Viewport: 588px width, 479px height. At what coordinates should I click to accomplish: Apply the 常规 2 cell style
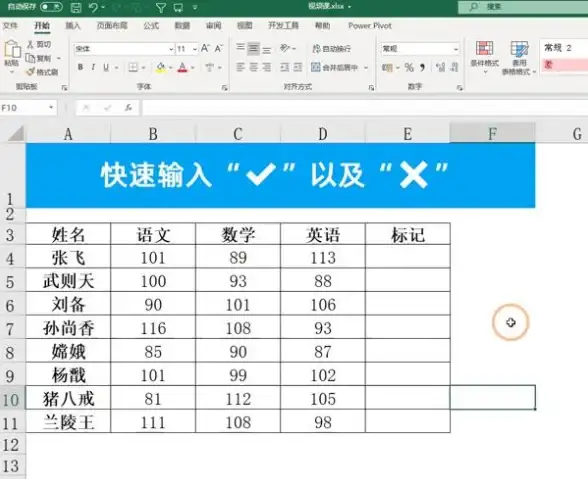pyautogui.click(x=565, y=48)
